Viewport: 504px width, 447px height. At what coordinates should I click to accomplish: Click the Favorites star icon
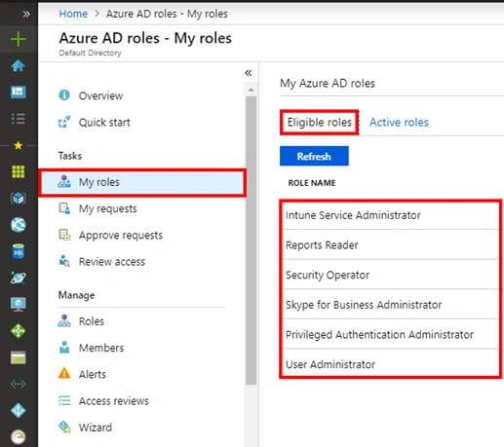pos(19,145)
